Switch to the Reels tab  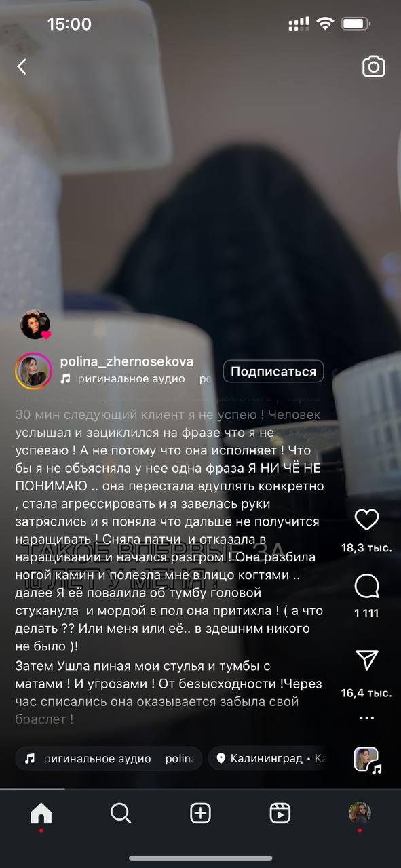tap(280, 813)
